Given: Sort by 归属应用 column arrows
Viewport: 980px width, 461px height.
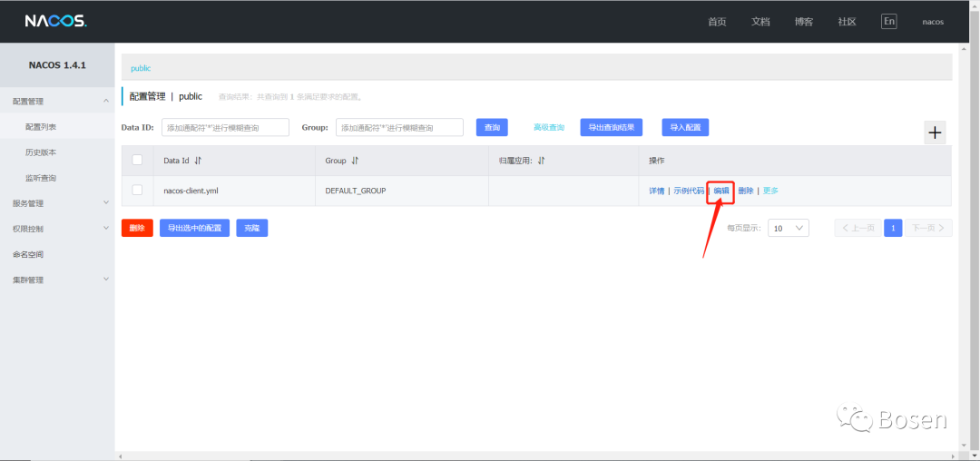Looking at the screenshot, I should pyautogui.click(x=541, y=161).
